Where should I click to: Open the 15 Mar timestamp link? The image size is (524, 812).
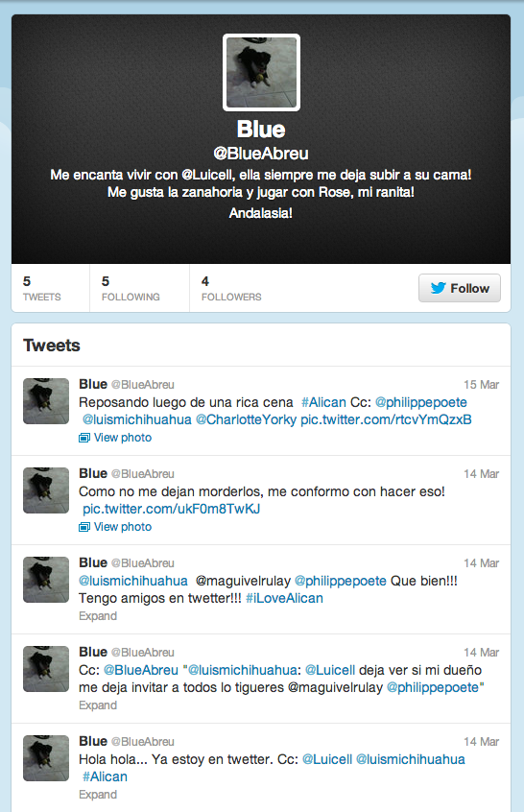point(481,385)
